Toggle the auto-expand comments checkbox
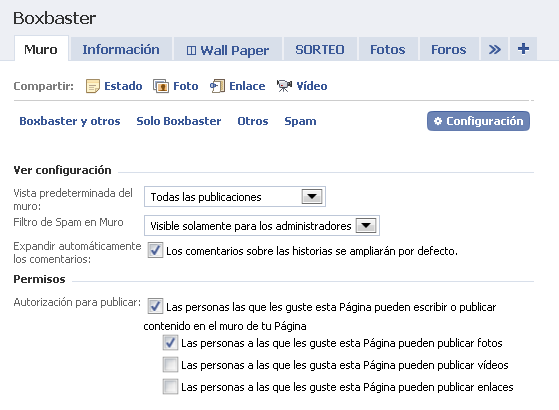The width and height of the screenshot is (559, 410). pyautogui.click(x=155, y=250)
